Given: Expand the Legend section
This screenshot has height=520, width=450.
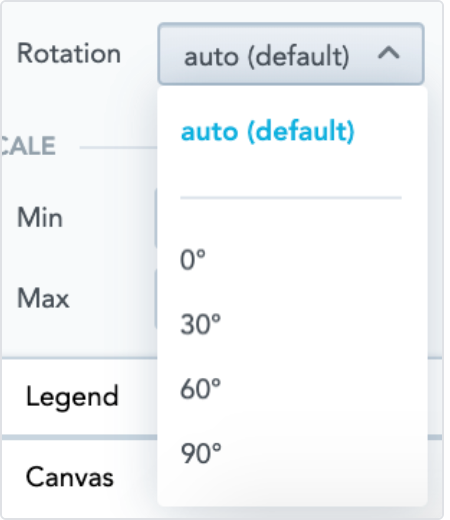Looking at the screenshot, I should [72, 397].
